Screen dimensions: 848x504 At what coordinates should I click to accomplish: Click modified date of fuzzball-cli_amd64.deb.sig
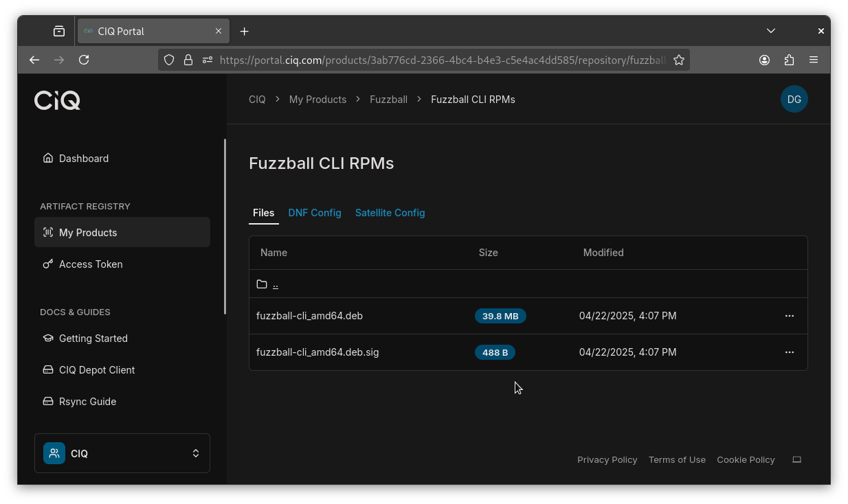point(628,352)
